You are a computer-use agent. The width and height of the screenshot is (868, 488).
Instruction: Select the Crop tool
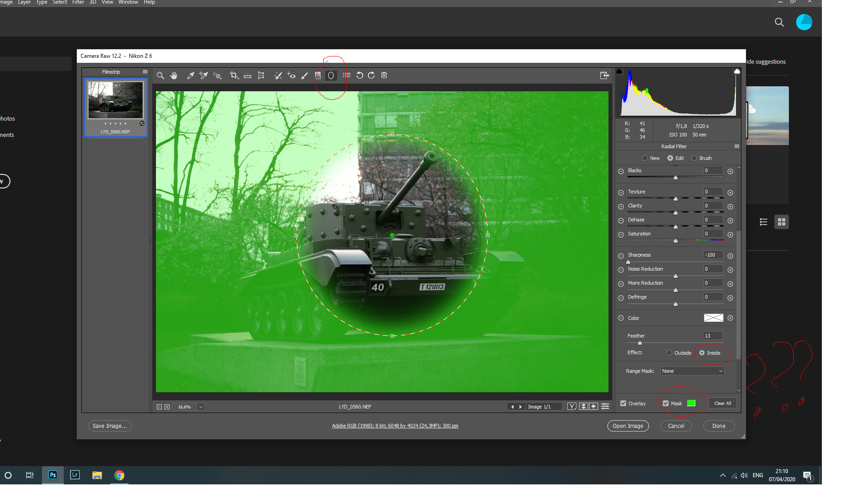[x=234, y=75]
